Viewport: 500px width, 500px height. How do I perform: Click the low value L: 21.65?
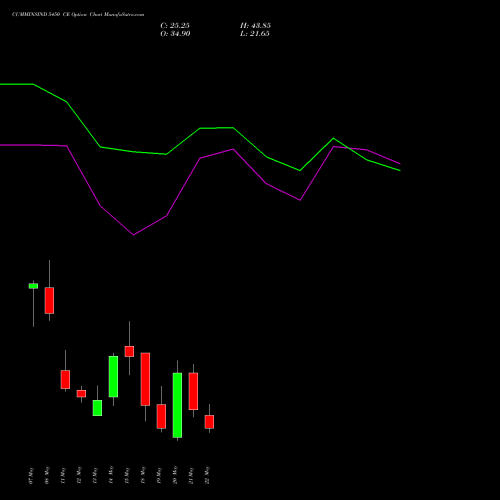(x=255, y=34)
